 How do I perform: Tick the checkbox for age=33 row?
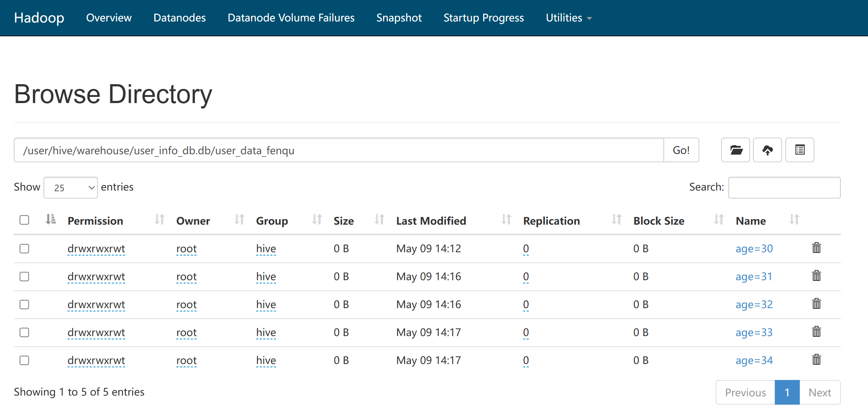(24, 332)
